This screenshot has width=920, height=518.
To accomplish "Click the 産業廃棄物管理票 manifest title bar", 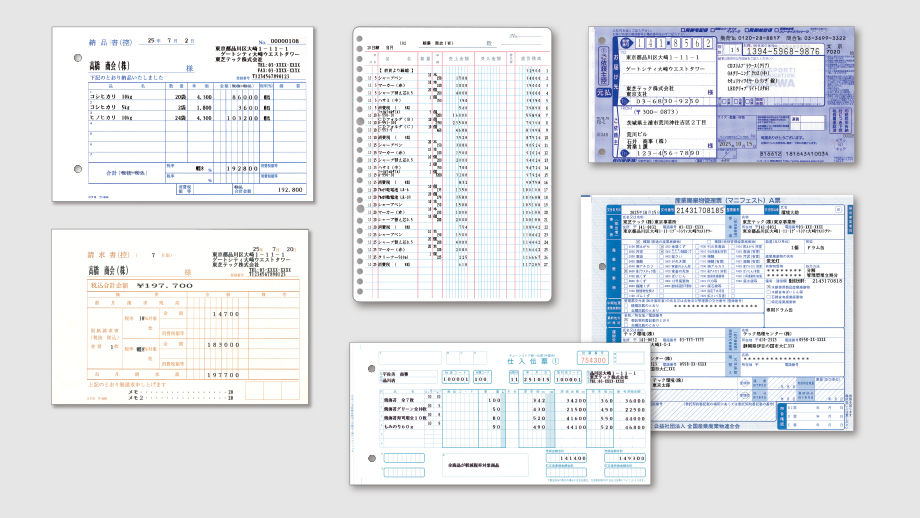I will (x=734, y=200).
